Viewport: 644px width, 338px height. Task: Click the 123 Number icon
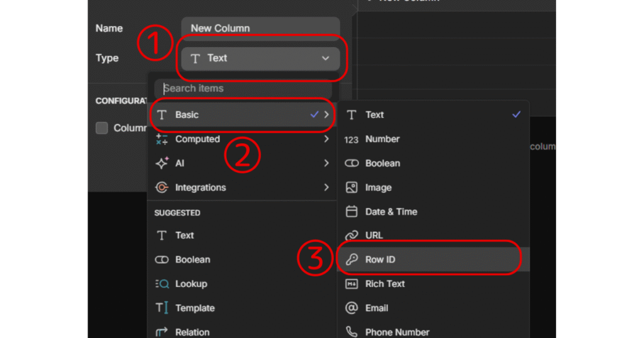(x=351, y=140)
